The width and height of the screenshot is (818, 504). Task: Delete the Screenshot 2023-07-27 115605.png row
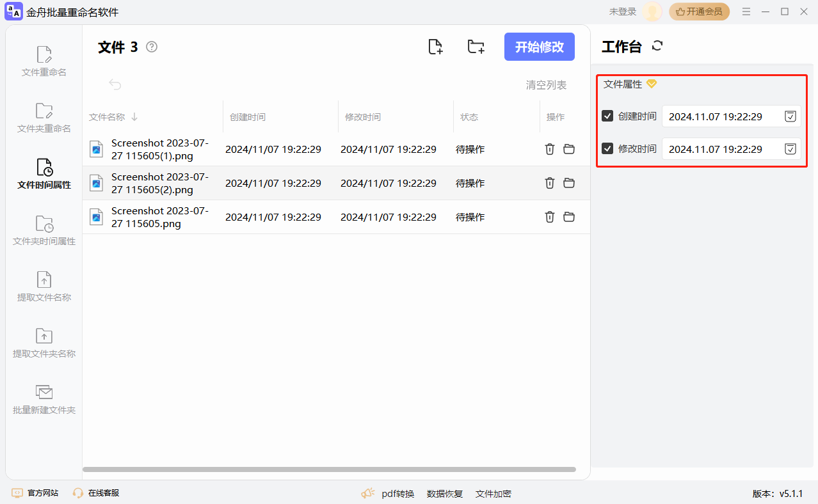click(x=549, y=217)
